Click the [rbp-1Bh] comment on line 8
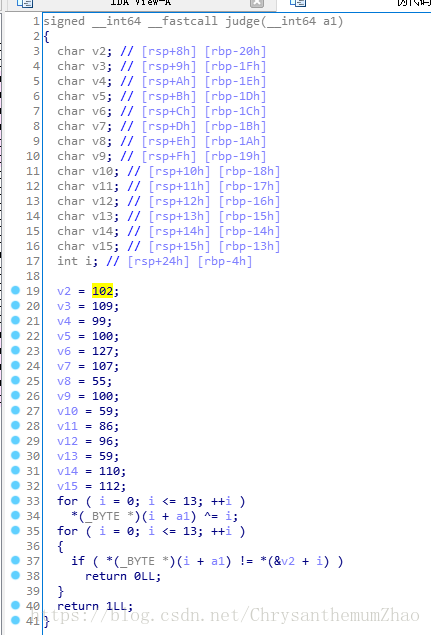The height and width of the screenshot is (635, 431). [x=235, y=126]
